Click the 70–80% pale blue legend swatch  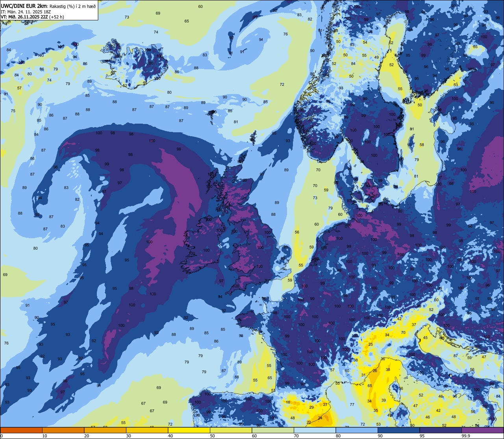pyautogui.click(x=315, y=430)
